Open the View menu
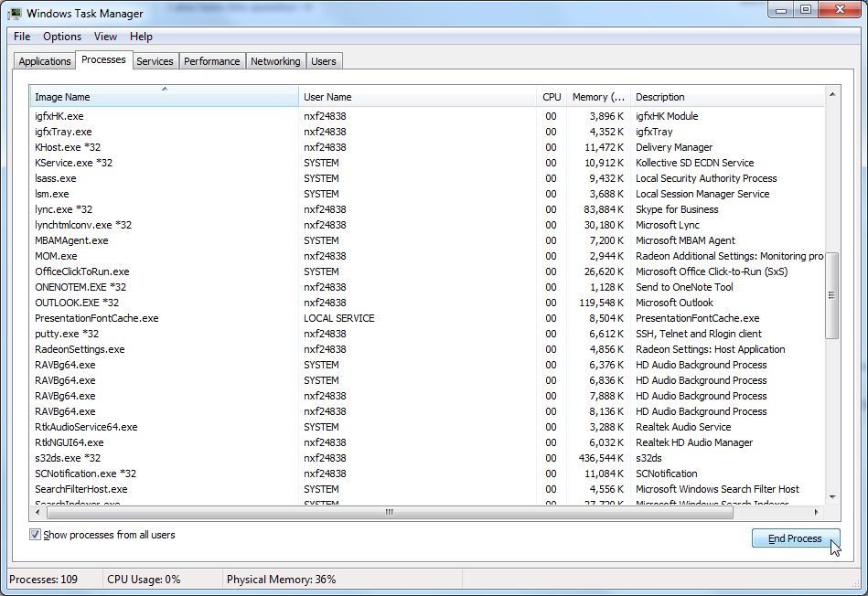The image size is (868, 596). pos(105,37)
